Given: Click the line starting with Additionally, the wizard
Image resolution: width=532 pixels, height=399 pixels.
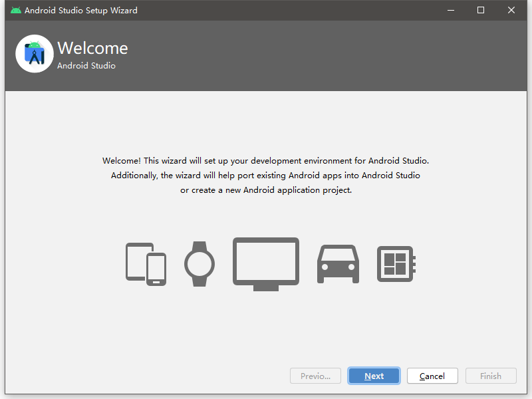Looking at the screenshot, I should 265,176.
